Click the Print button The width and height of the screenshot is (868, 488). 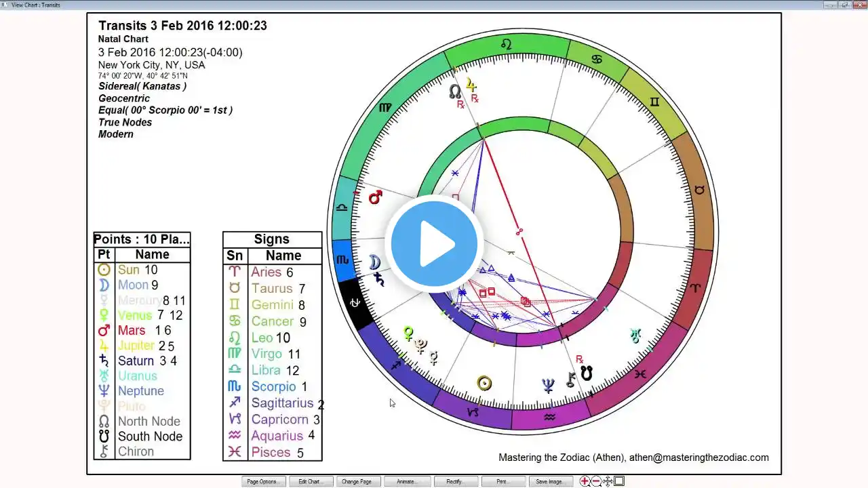[503, 482]
